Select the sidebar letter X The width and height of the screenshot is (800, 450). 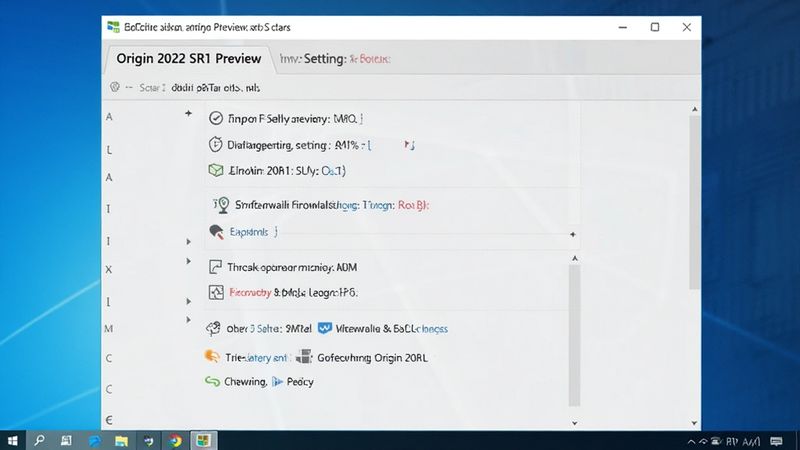pyautogui.click(x=109, y=269)
